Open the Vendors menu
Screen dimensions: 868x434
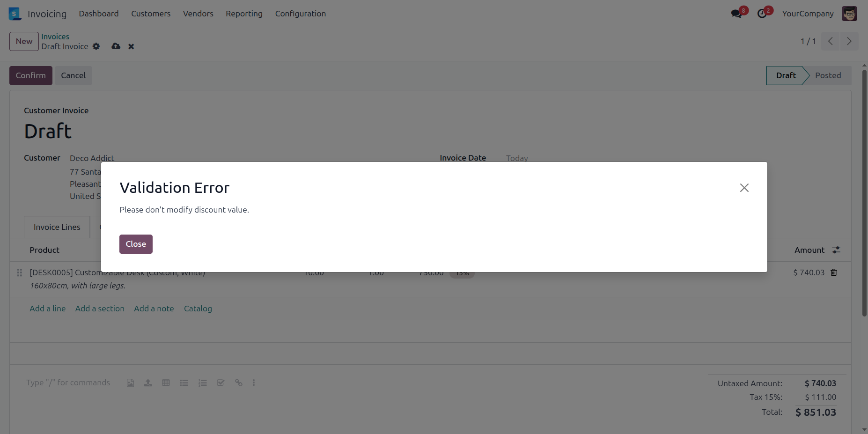point(198,14)
